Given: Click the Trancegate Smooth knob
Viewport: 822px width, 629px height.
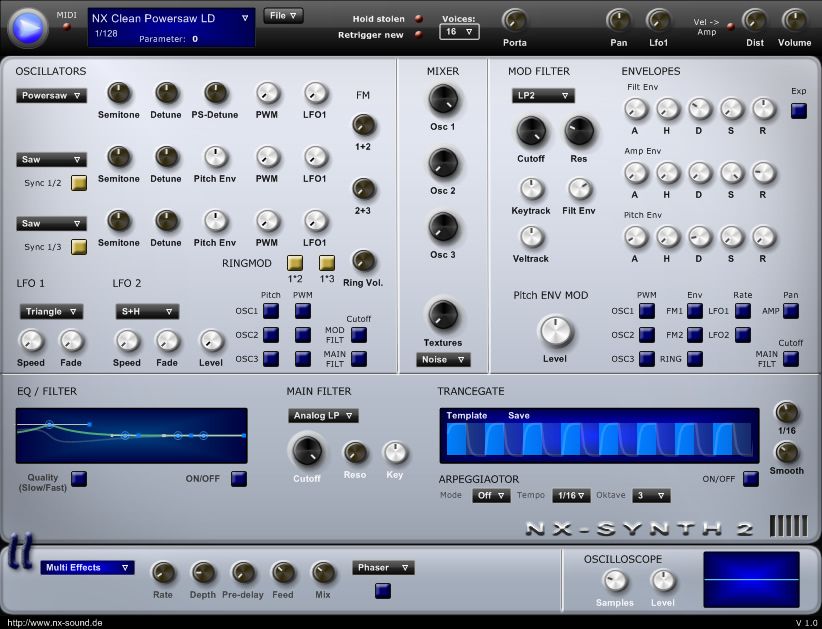Looking at the screenshot, I should 786,452.
